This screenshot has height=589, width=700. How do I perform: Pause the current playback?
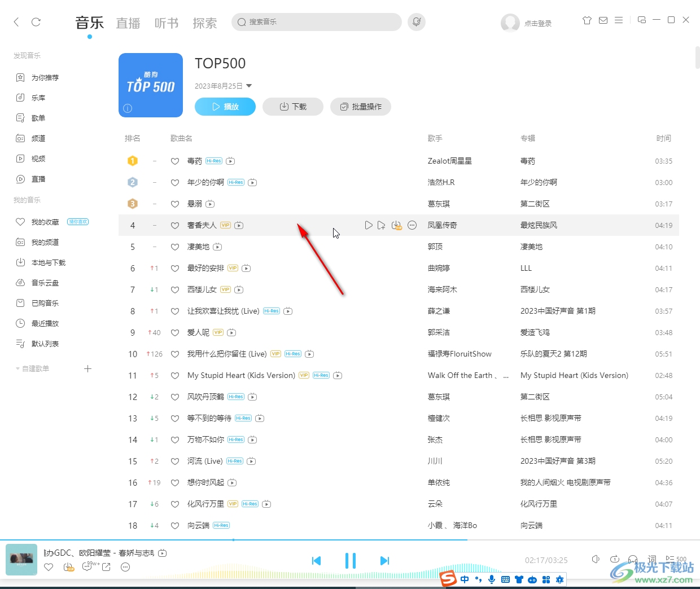tap(351, 561)
